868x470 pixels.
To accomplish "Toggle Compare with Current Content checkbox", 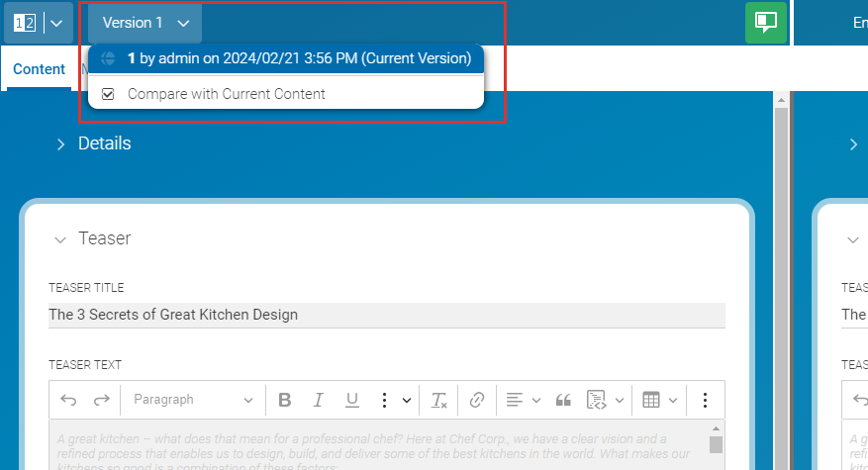I will click(x=108, y=94).
